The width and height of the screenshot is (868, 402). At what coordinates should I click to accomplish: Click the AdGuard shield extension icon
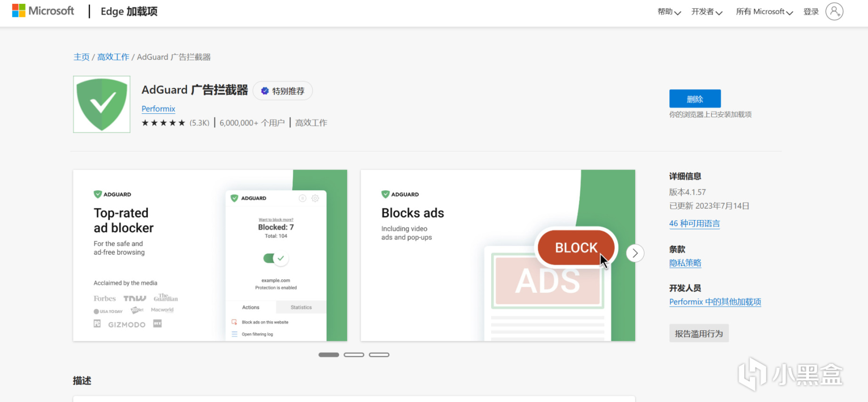(102, 104)
